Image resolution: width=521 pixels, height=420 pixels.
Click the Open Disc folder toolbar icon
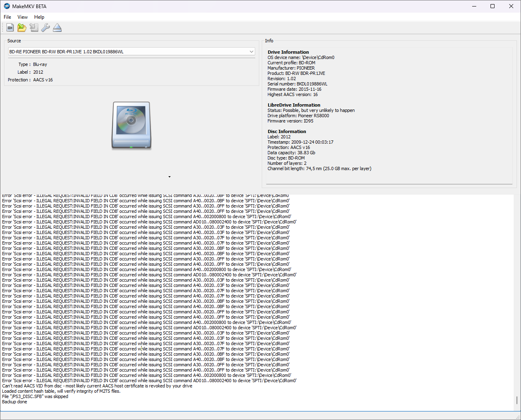[x=22, y=27]
